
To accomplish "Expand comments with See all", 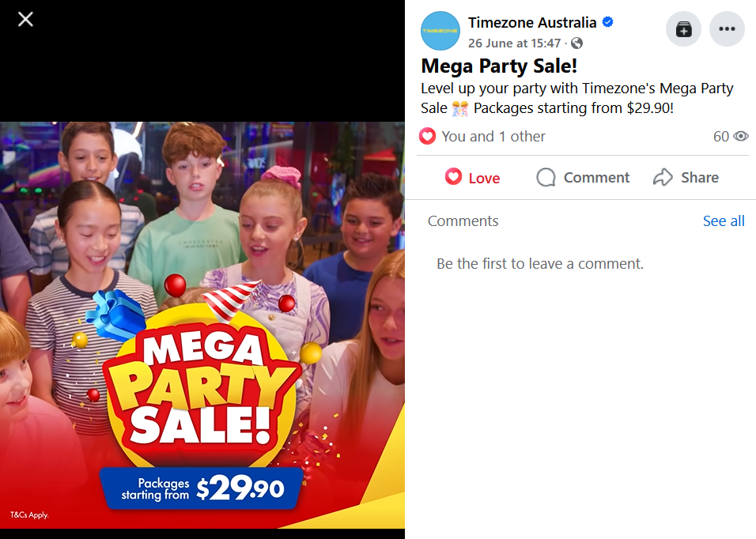I will 724,221.
